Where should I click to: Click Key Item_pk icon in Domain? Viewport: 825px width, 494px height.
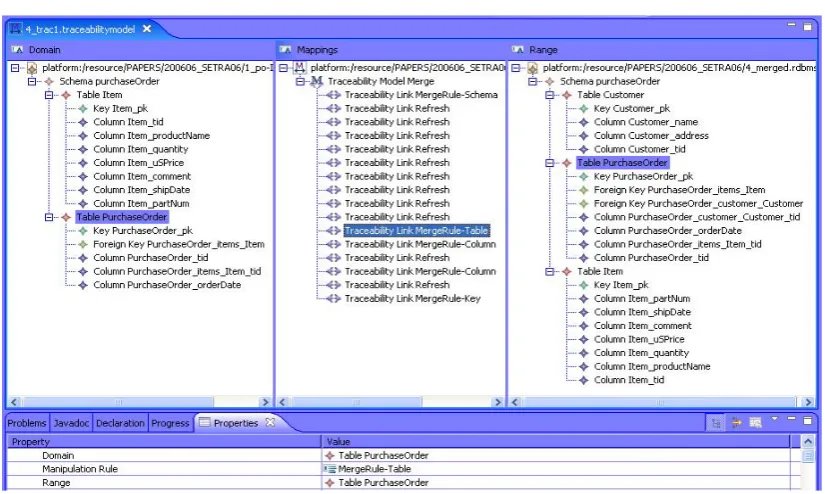click(83, 109)
